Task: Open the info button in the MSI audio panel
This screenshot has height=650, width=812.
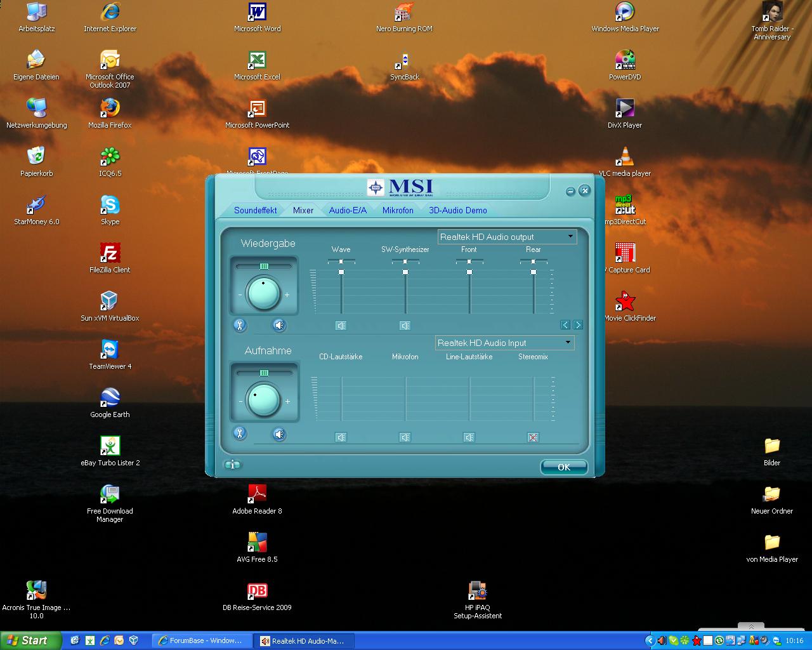Action: 233,465
